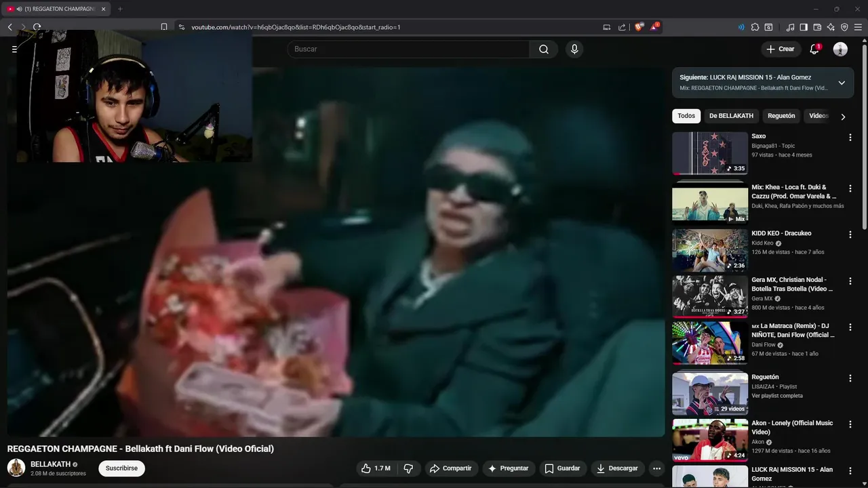Open options for Botella Tras Botella video
Screen dimensions: 868x488
(x=850, y=281)
